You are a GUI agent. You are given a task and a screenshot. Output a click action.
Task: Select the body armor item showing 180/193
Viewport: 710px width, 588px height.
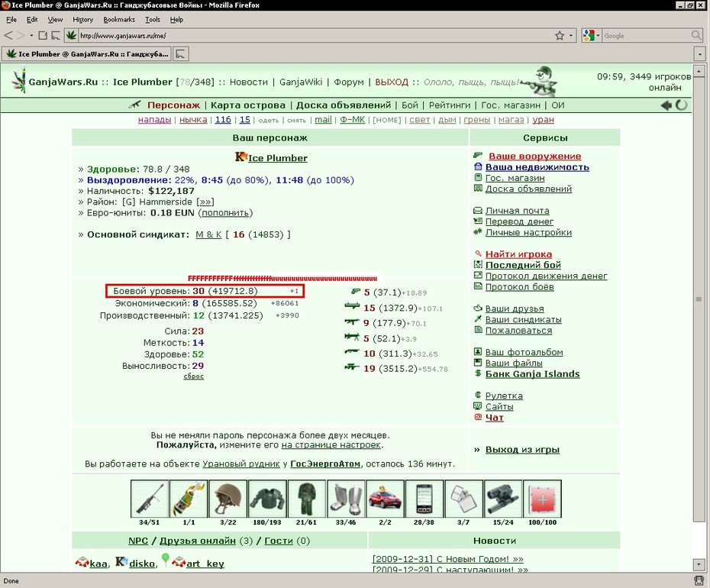pos(267,499)
